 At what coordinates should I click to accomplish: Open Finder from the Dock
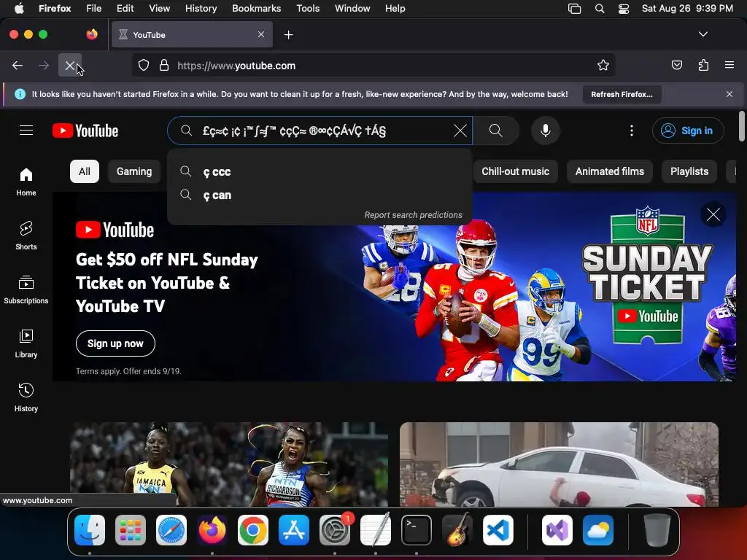(x=90, y=529)
